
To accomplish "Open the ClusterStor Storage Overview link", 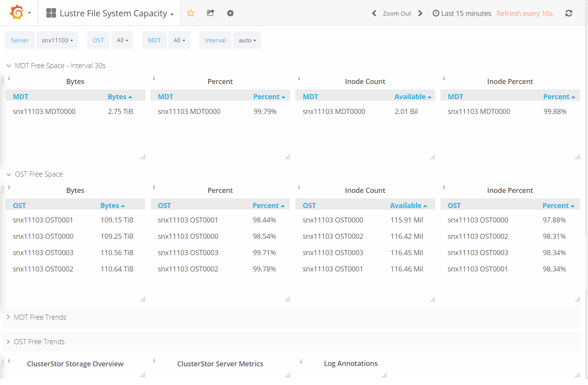I will [x=75, y=364].
